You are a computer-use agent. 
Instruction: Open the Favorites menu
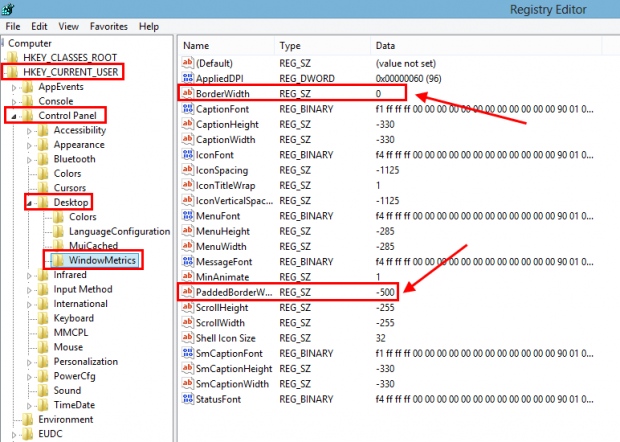[x=109, y=26]
